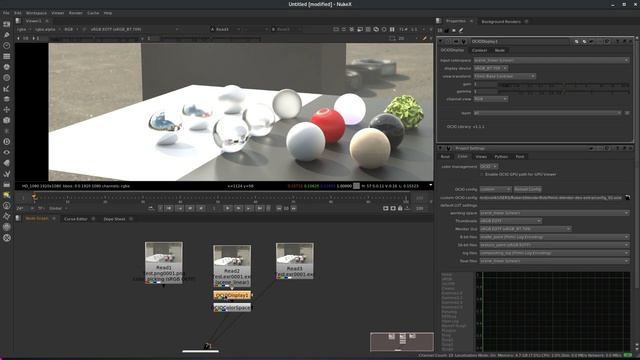Click the pencil icon at Viewer top-right corner
The width and height of the screenshot is (640, 360).
(424, 38)
